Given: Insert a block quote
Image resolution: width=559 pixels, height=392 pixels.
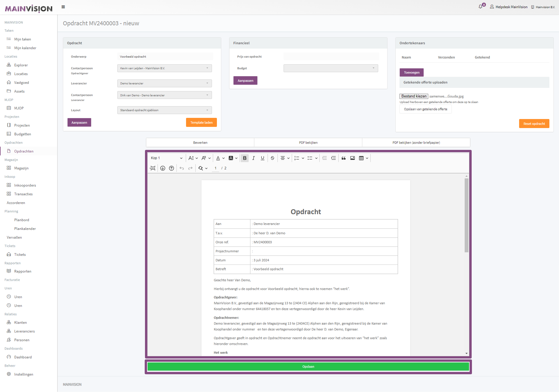Looking at the screenshot, I should pos(344,158).
